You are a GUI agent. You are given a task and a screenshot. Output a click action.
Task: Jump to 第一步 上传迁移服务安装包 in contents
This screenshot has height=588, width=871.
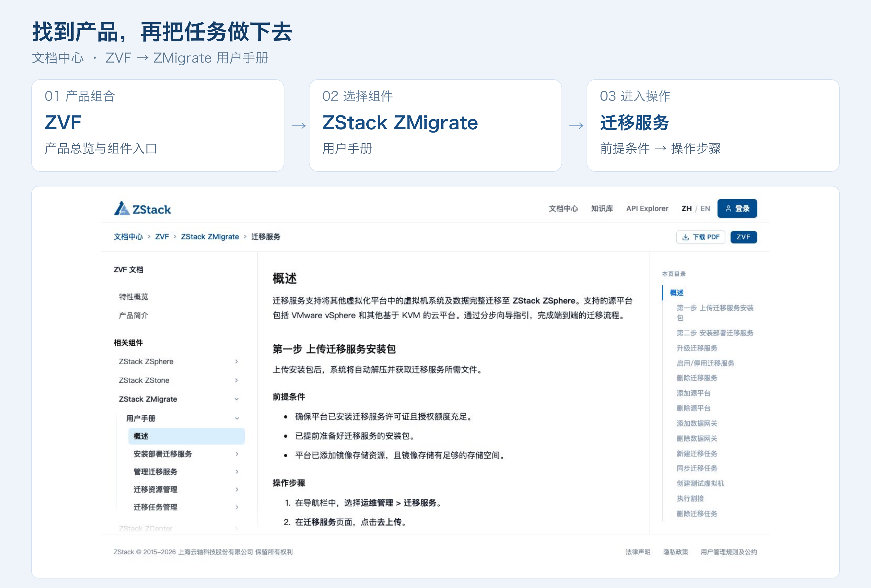(715, 313)
